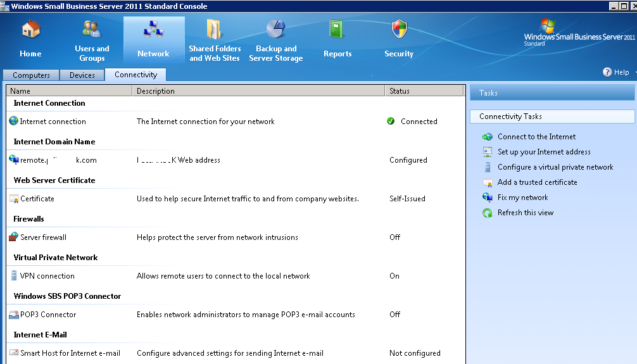Screen dimensions: 637x364
Task: Click the Configure virtual private network icon
Action: point(488,167)
